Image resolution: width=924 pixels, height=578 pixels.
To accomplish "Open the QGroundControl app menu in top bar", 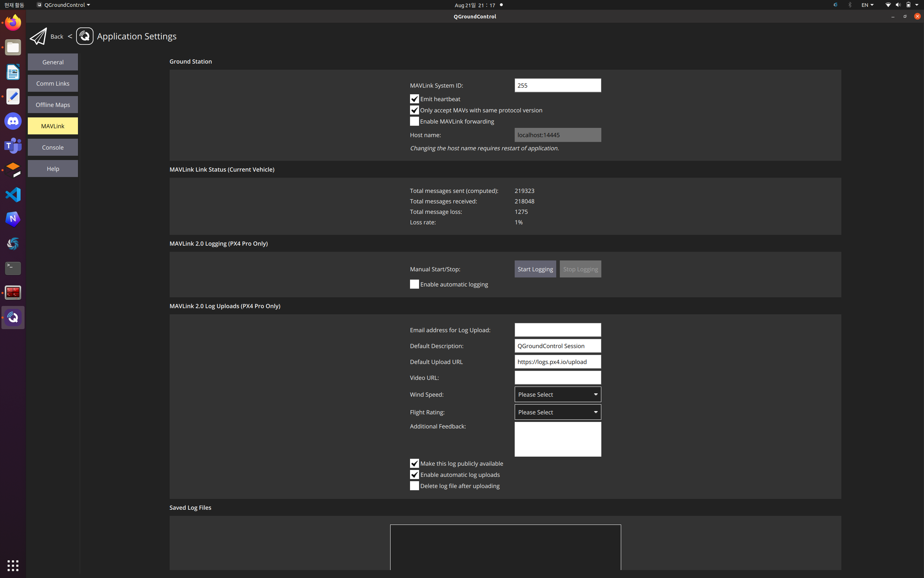I will (64, 5).
